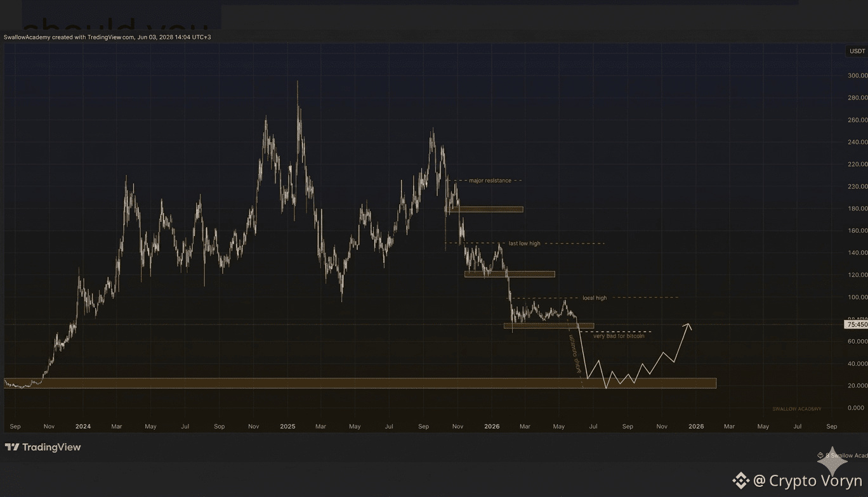The height and width of the screenshot is (497, 868).
Task: Click the 300.00 price axis label
Action: click(857, 75)
